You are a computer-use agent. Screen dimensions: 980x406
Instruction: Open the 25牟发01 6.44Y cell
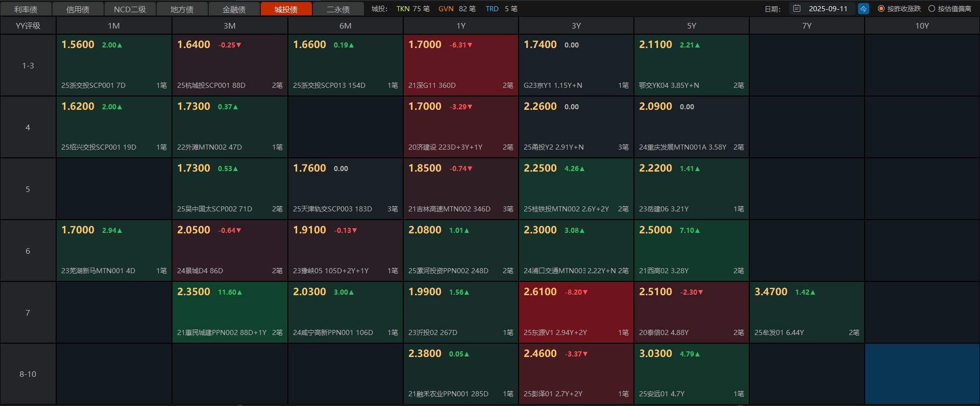(x=807, y=313)
